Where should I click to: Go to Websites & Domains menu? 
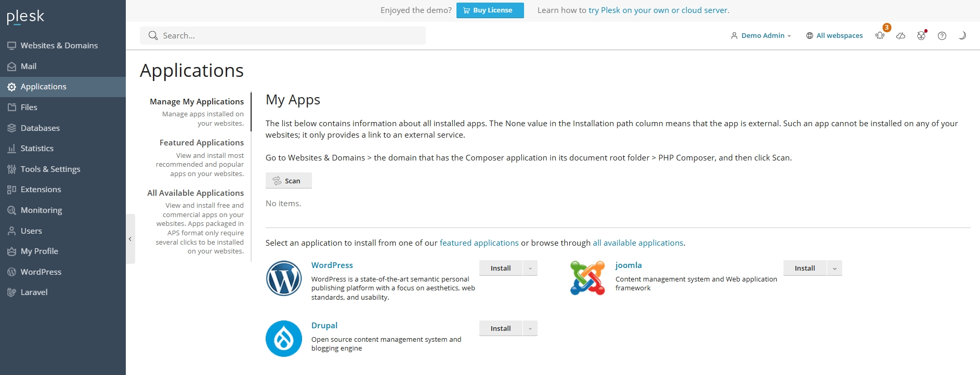point(63,46)
